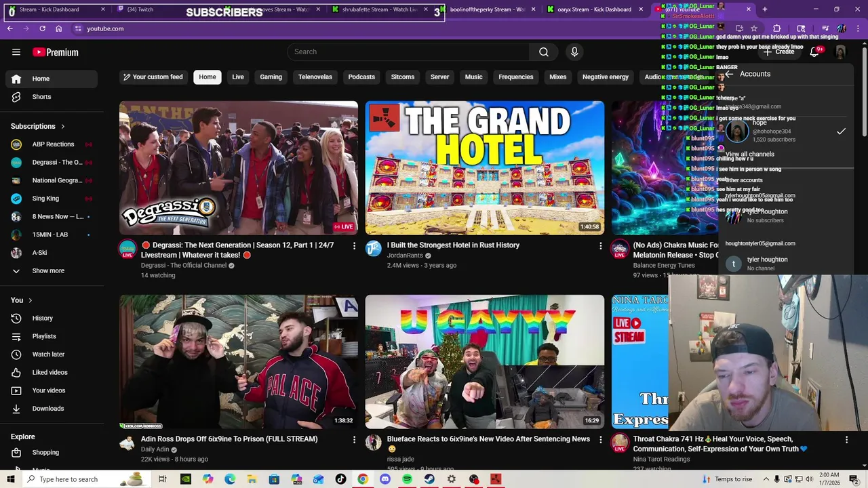Open Downloads in the sidebar
Image resolution: width=868 pixels, height=488 pixels.
(x=52, y=409)
